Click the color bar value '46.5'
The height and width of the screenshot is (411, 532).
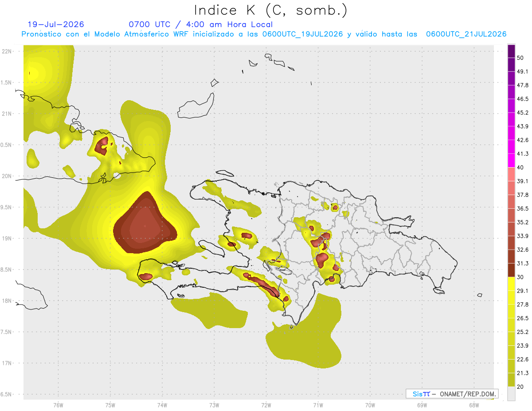coord(523,99)
